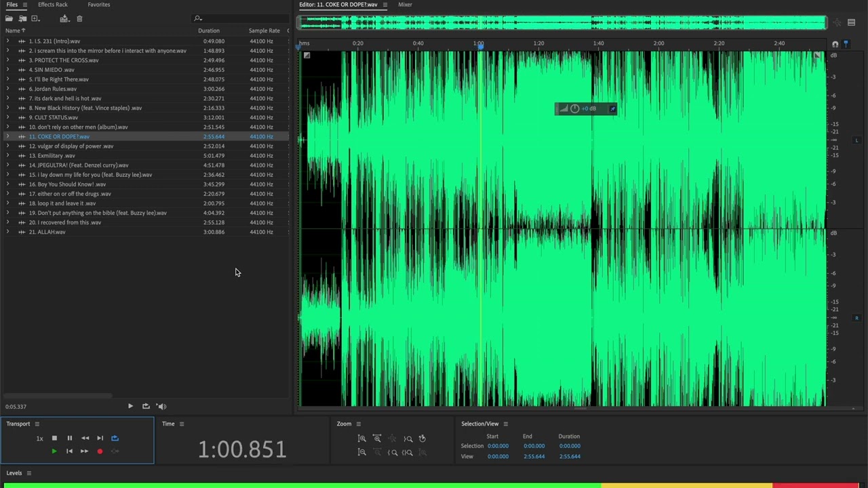Screen dimensions: 868x488
Task: Play preview in the Files panel
Action: [130, 406]
